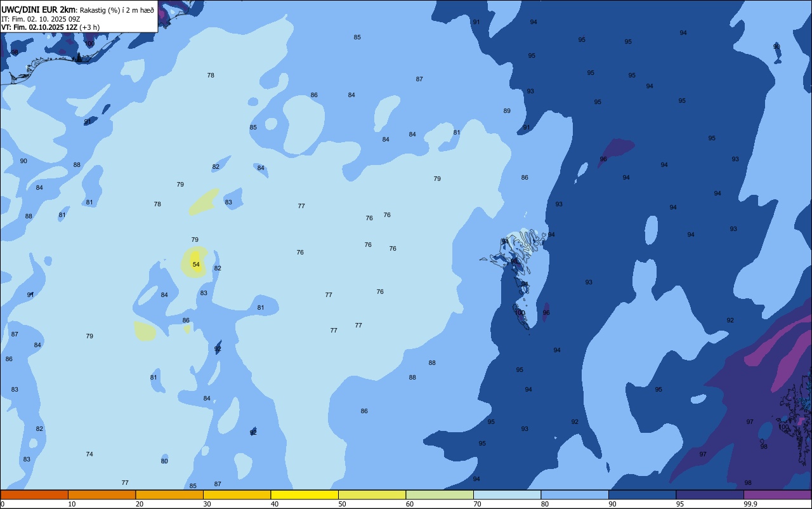Click the '30' legend tick label

207,504
